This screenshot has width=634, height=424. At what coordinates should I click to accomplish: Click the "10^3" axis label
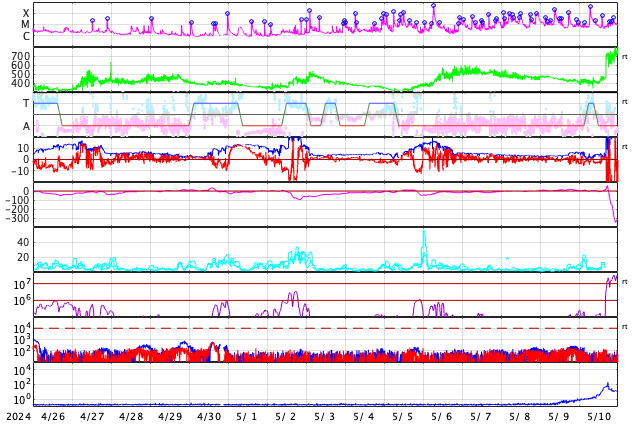click(x=20, y=340)
